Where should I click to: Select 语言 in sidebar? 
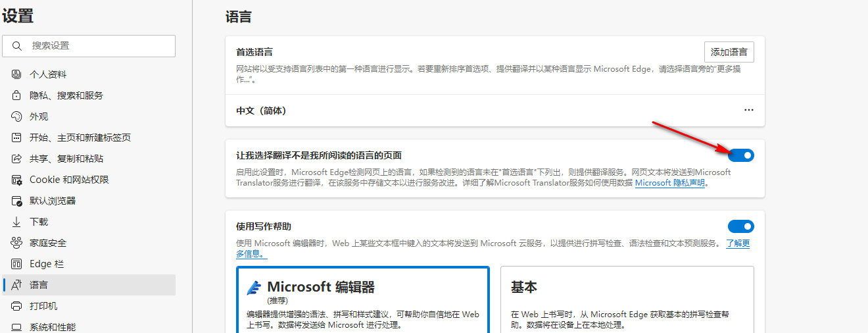tap(89, 285)
